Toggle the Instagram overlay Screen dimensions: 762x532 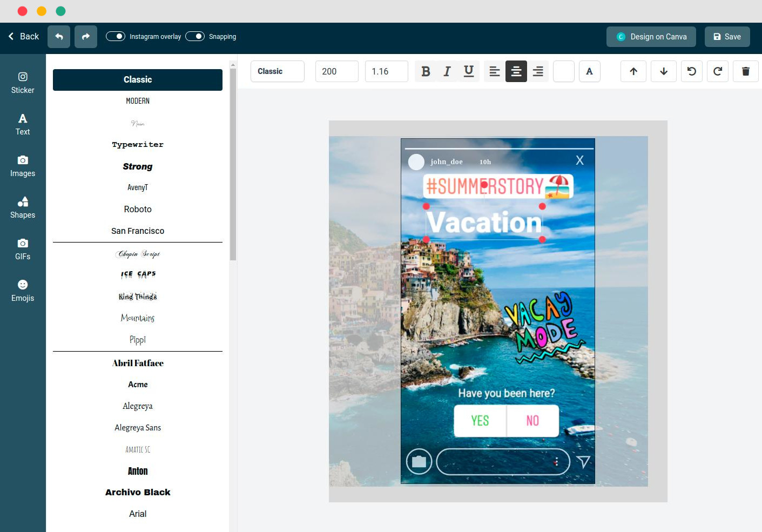(x=116, y=36)
